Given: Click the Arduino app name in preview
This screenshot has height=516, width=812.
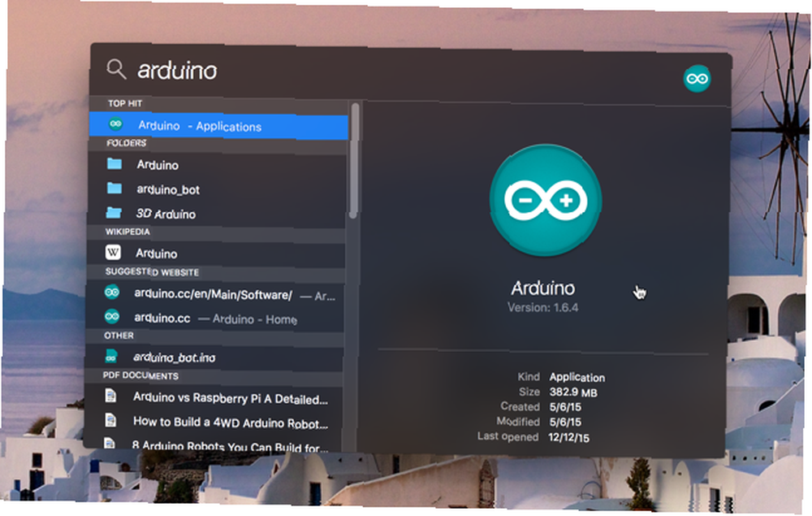Looking at the screenshot, I should click(x=542, y=288).
